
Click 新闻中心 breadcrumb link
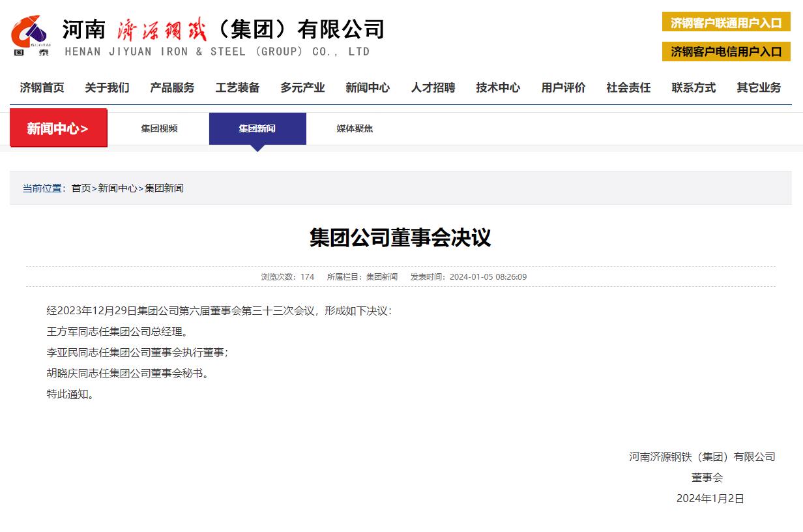point(117,188)
